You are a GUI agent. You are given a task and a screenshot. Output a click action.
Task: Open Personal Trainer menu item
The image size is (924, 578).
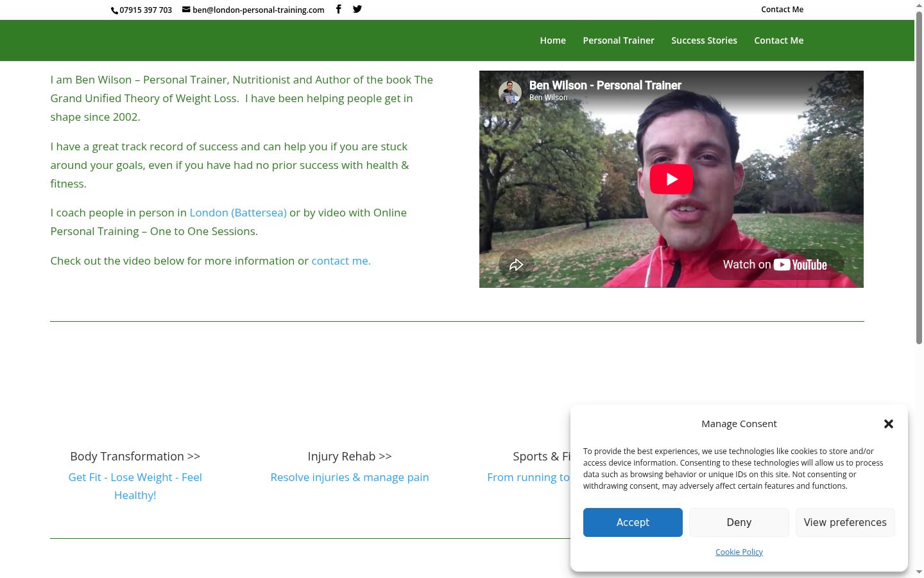click(x=619, y=40)
